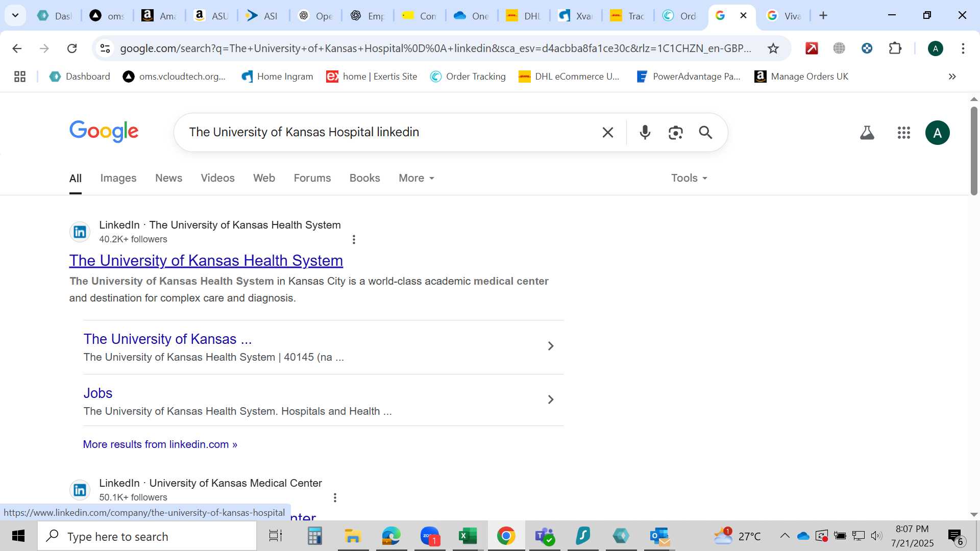Open Task View from taskbar
This screenshot has width=980, height=551.
click(276, 536)
